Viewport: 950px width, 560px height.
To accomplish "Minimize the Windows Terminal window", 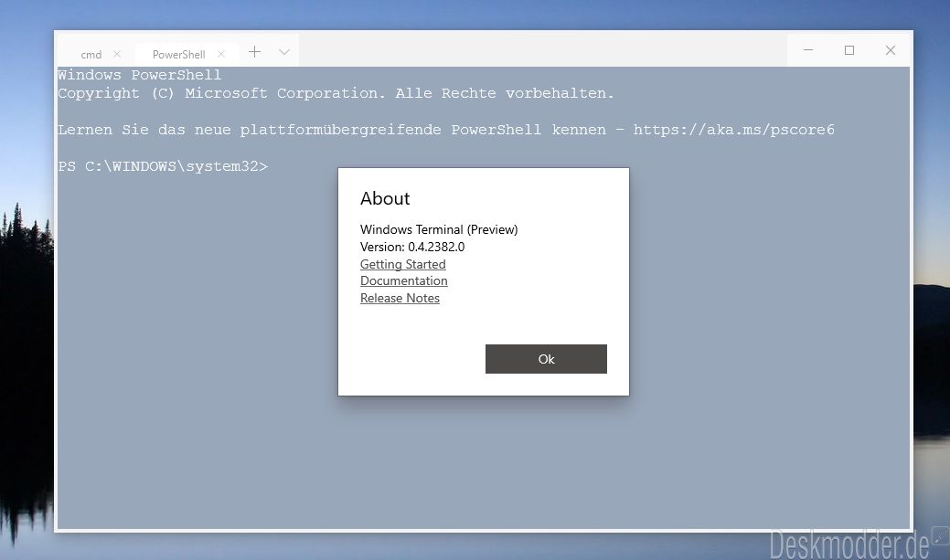I will tap(808, 50).
